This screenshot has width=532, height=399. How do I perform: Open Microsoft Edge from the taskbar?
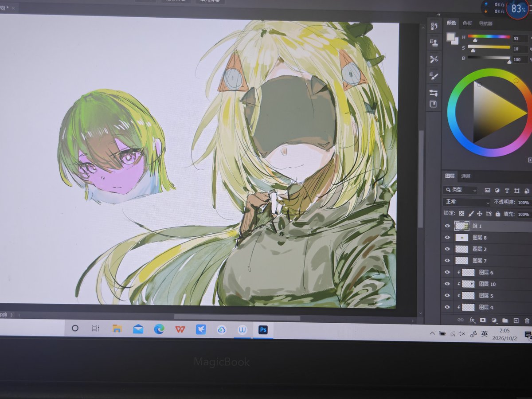coord(159,329)
